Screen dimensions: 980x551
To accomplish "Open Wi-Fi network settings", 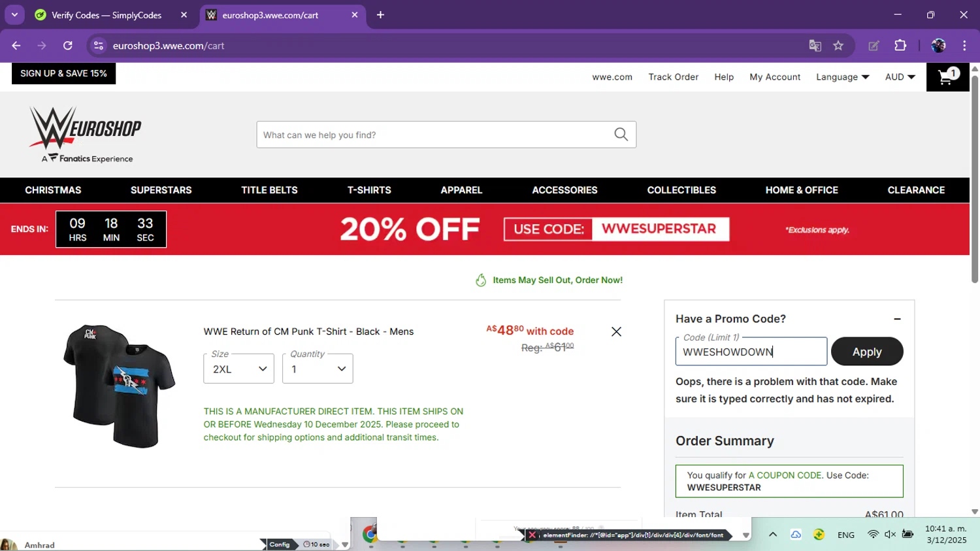I will point(873,535).
